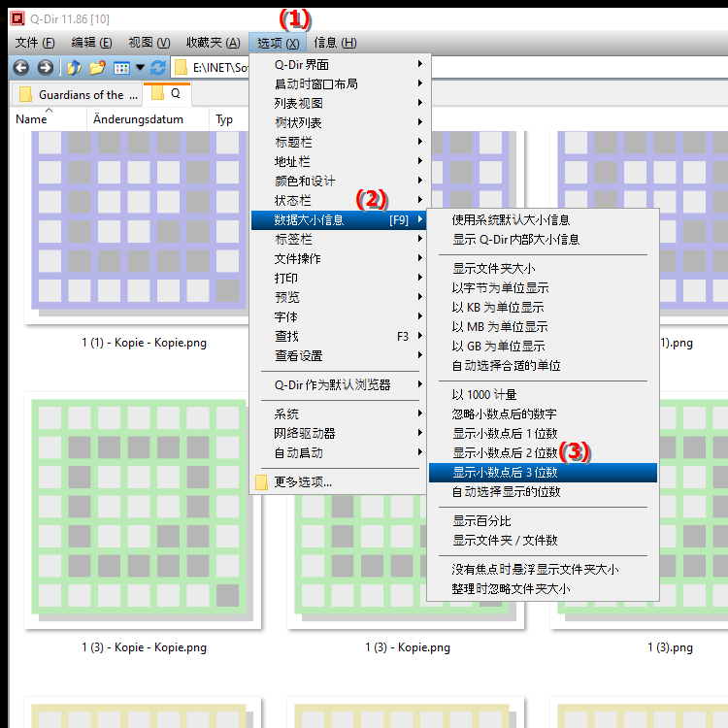Toggle 整理时忽略文件夹大小 option
Viewport: 728px width, 728px height.
(543, 589)
